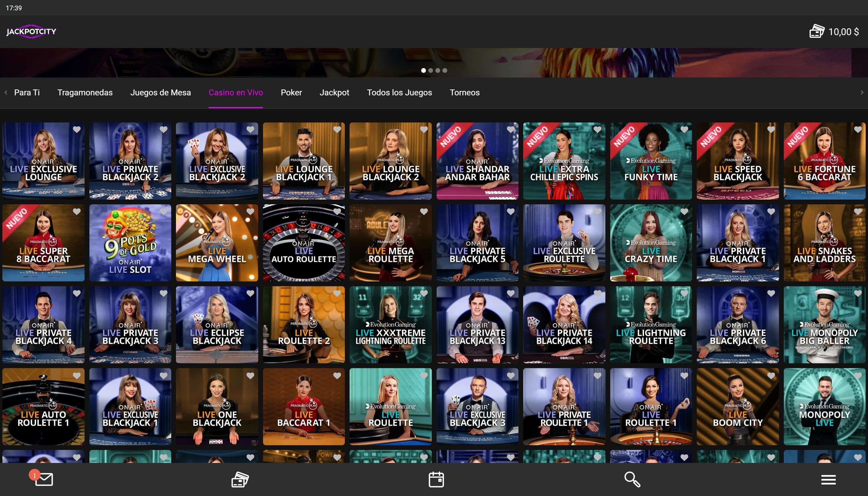Viewport: 868px width, 496px height.
Task: Favorite Live Roulette 2 with heart
Action: [337, 293]
